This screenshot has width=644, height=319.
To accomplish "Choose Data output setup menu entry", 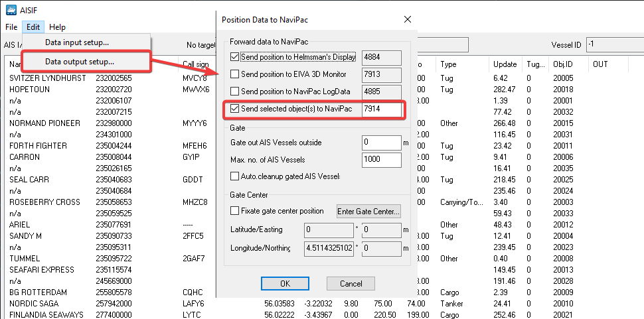I will pos(87,62).
